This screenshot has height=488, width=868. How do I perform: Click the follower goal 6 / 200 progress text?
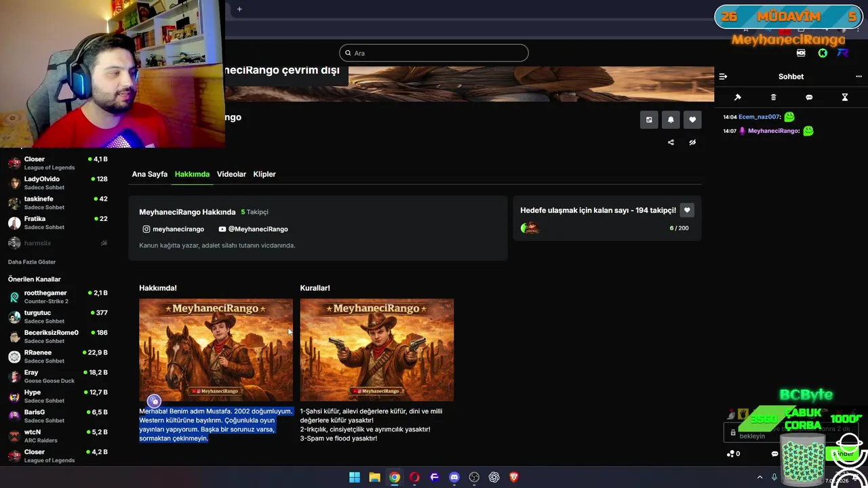[679, 228]
